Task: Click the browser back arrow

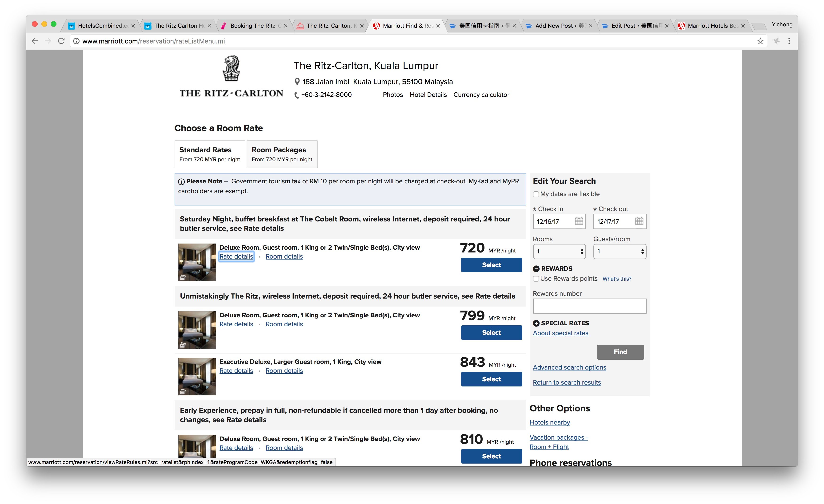Action: click(35, 41)
